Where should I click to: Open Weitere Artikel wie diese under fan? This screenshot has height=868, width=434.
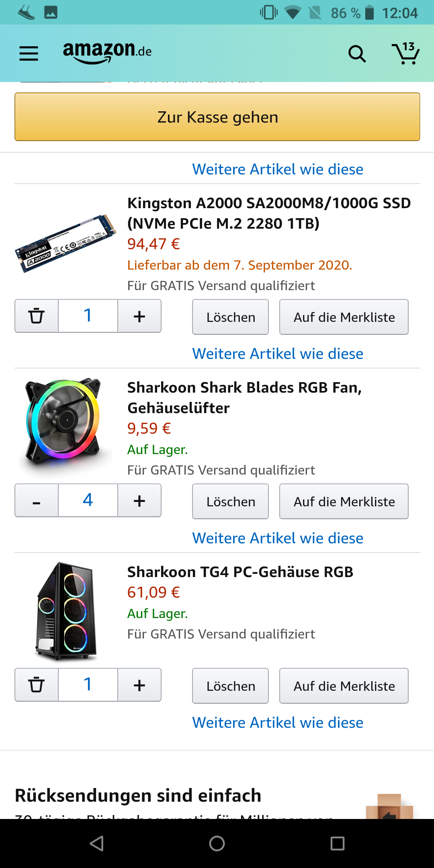[x=277, y=538]
